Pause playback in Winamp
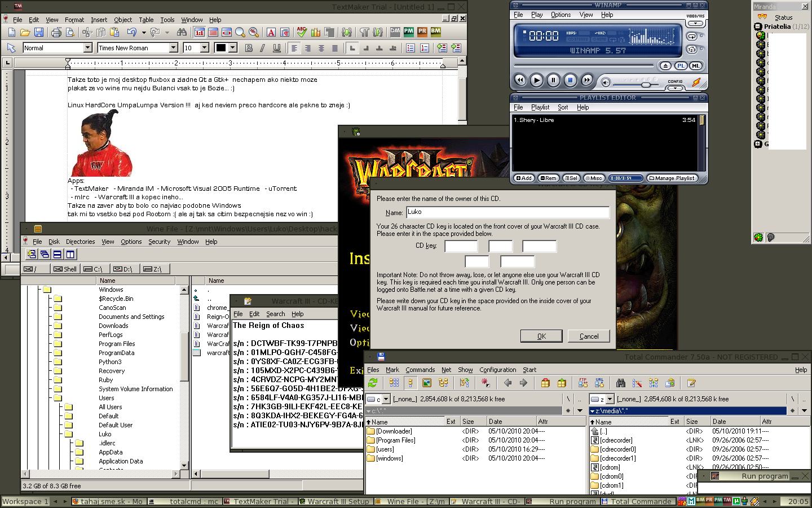 [553, 81]
